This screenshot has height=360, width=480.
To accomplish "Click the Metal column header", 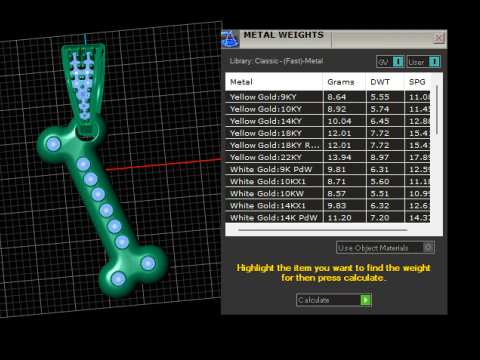I will (274, 82).
